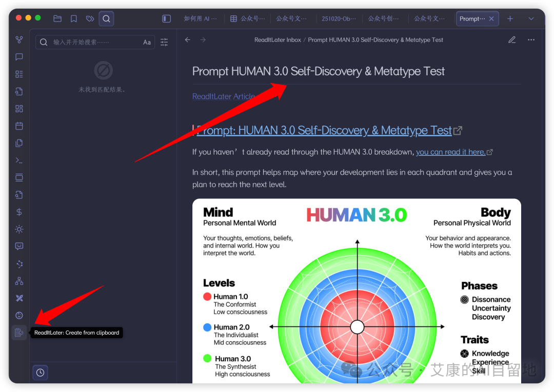
Task: Click the checklist ribbon icon
Action: coord(19,74)
